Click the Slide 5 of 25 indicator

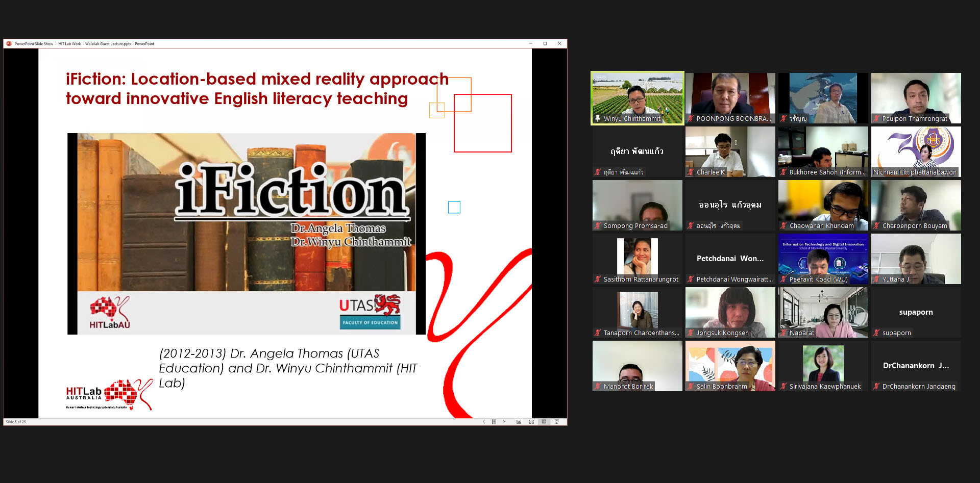16,422
